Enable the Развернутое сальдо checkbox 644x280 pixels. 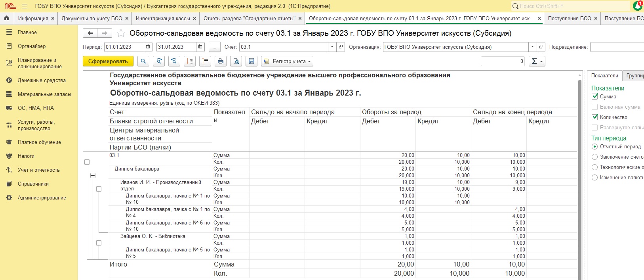click(594, 127)
